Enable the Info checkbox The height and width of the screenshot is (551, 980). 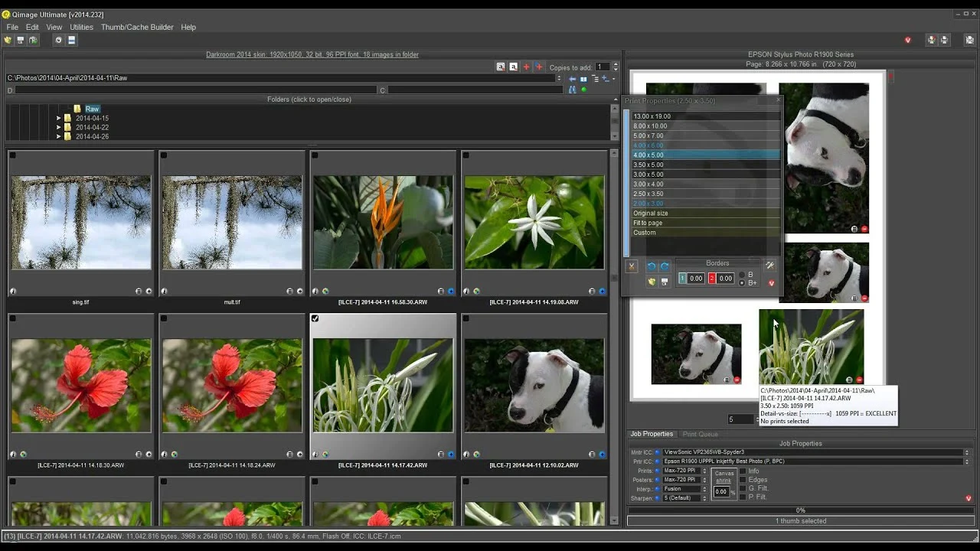[x=743, y=471]
